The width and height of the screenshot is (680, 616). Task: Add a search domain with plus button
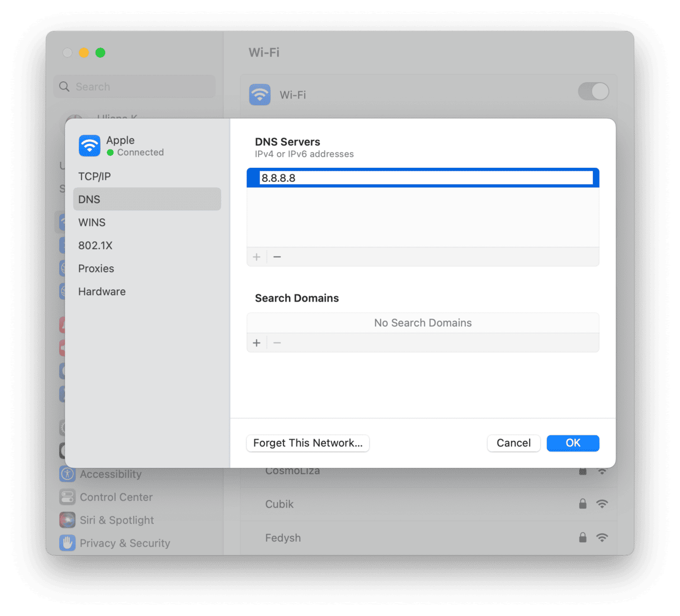(x=257, y=343)
